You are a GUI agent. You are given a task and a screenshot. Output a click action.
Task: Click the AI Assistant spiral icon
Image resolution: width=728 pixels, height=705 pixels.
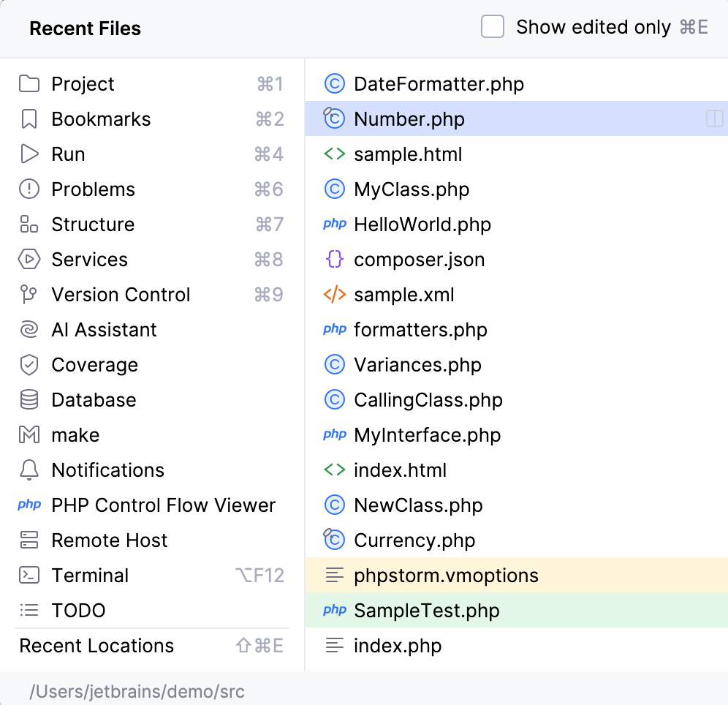29,330
